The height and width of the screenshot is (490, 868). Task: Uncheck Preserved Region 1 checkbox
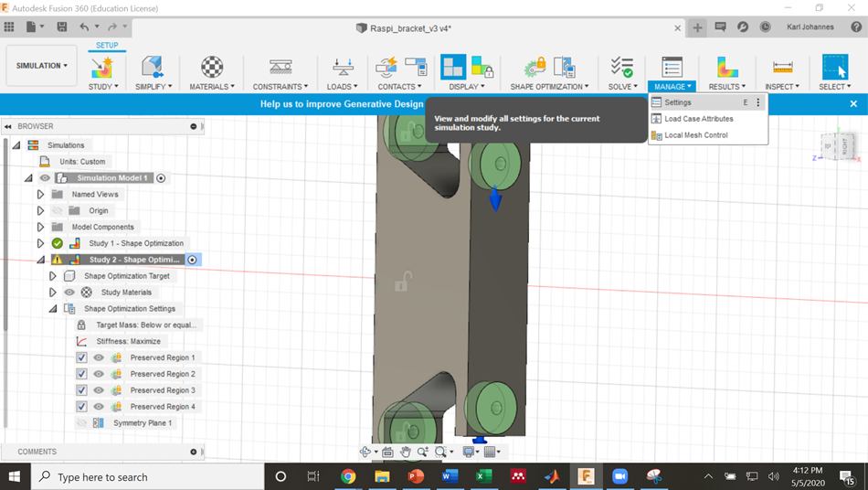[x=81, y=357]
